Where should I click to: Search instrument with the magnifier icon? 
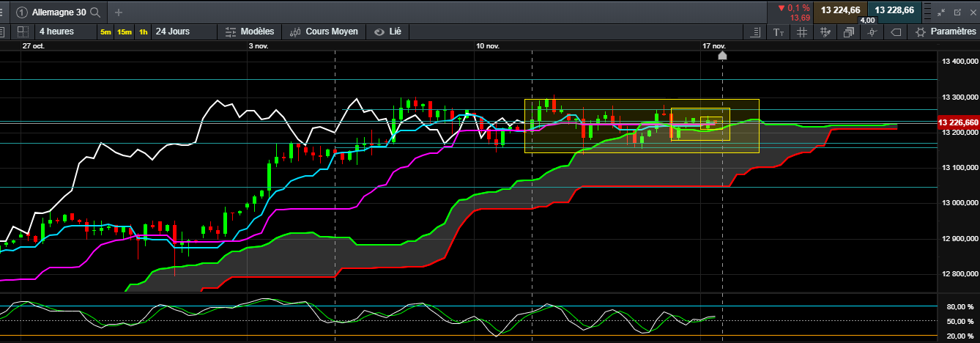94,12
